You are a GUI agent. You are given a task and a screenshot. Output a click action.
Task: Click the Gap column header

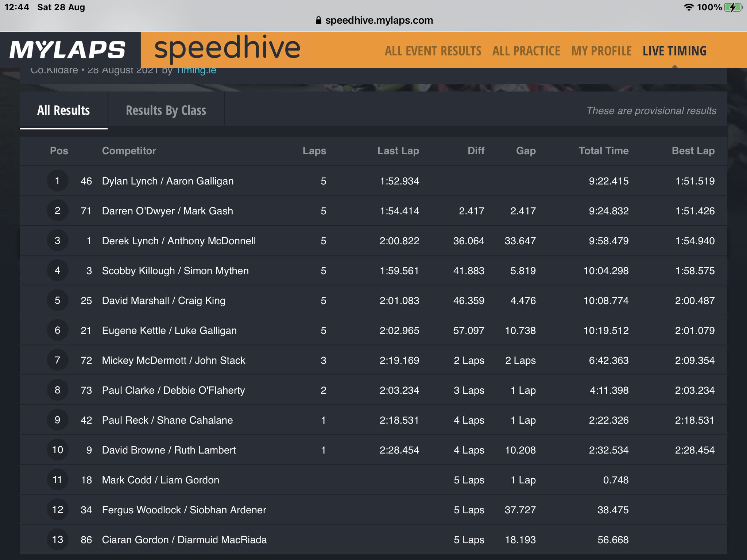[526, 151]
